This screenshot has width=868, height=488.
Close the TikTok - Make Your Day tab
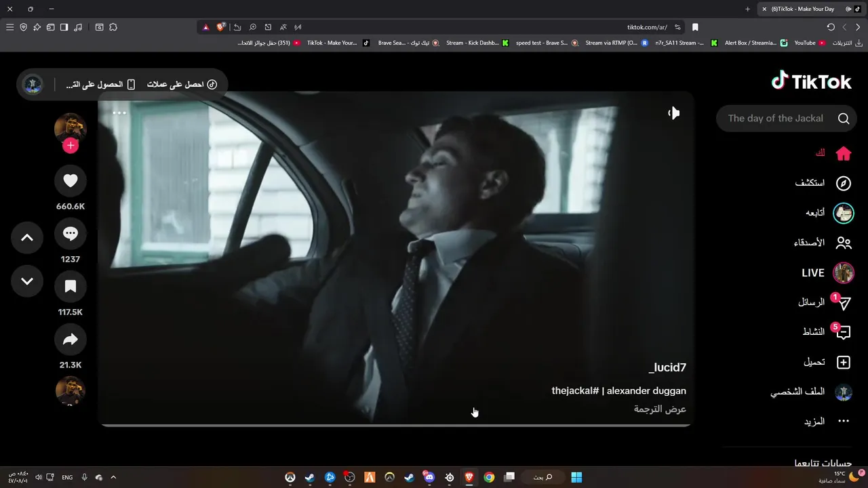pos(764,9)
